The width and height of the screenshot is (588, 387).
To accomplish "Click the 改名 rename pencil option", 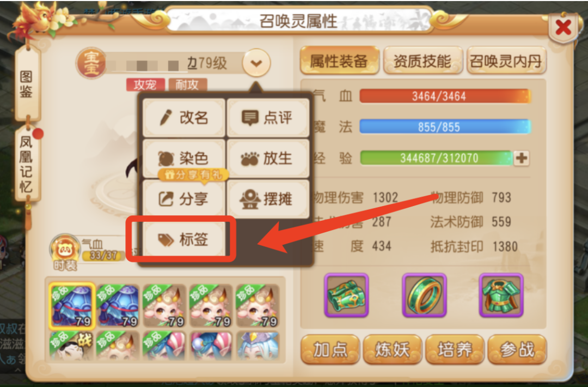I will [x=184, y=118].
